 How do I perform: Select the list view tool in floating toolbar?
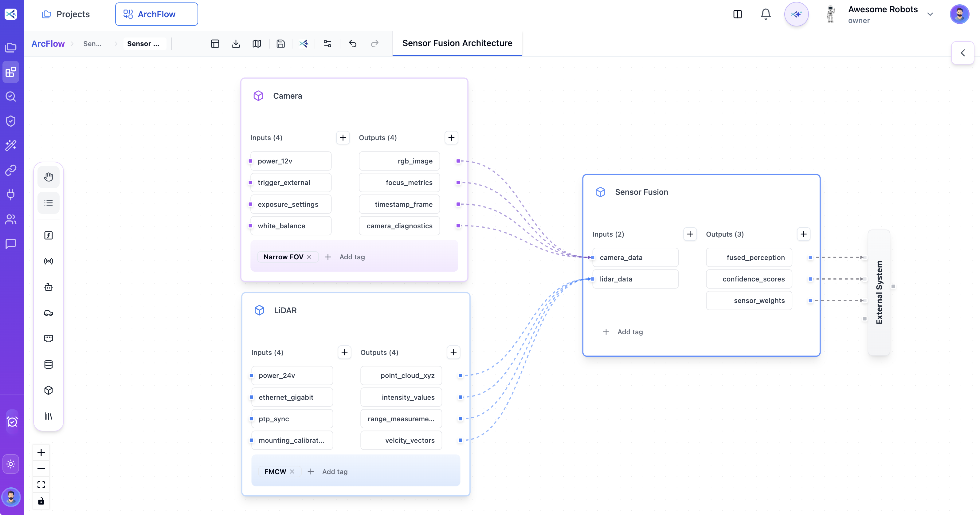49,202
